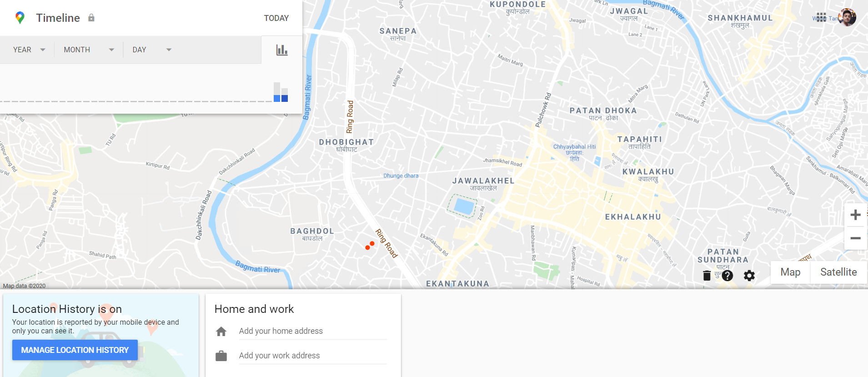
Task: Click the briefcase work icon
Action: click(x=221, y=356)
